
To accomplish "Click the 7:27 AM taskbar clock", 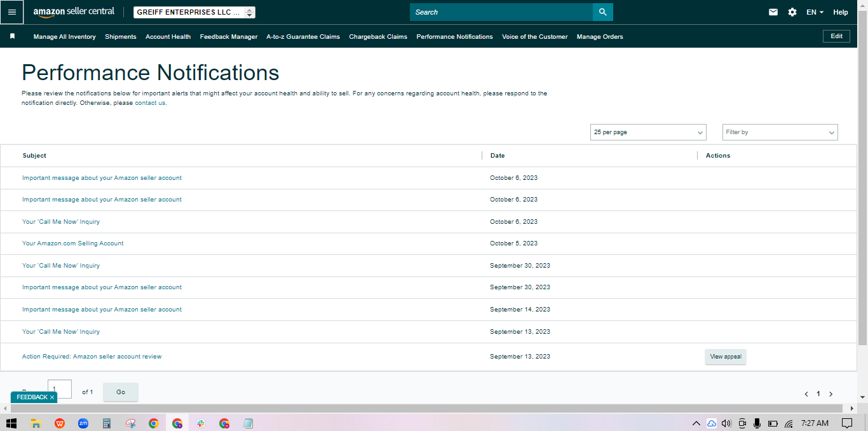I will coord(815,423).
